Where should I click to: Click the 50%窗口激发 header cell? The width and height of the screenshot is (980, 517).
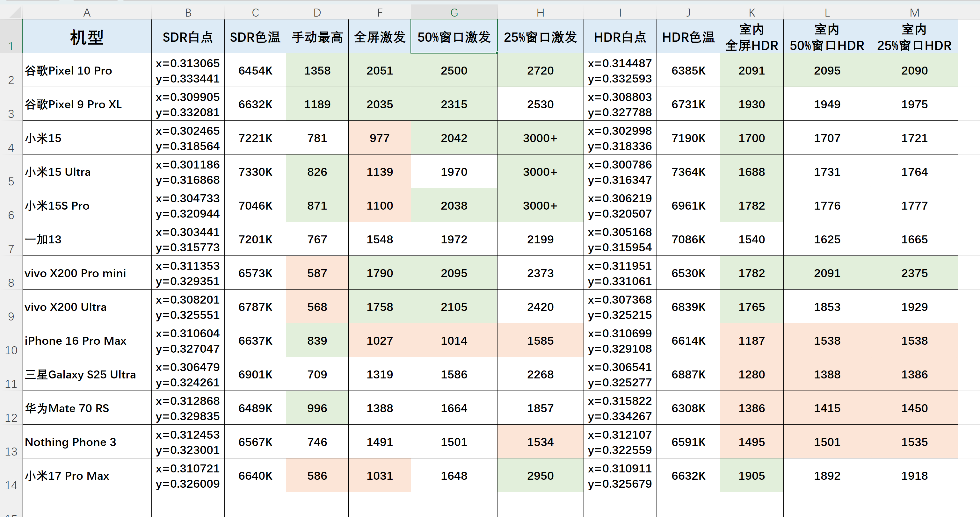point(454,37)
